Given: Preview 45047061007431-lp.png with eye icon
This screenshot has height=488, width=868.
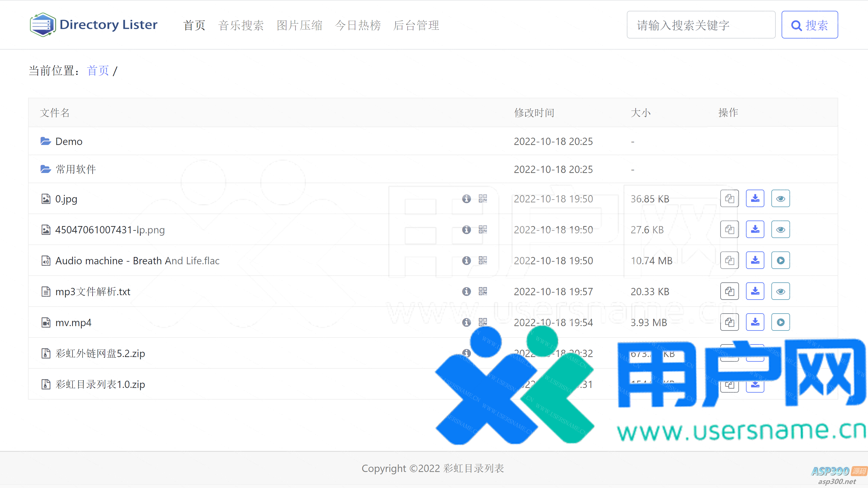Looking at the screenshot, I should click(x=781, y=230).
